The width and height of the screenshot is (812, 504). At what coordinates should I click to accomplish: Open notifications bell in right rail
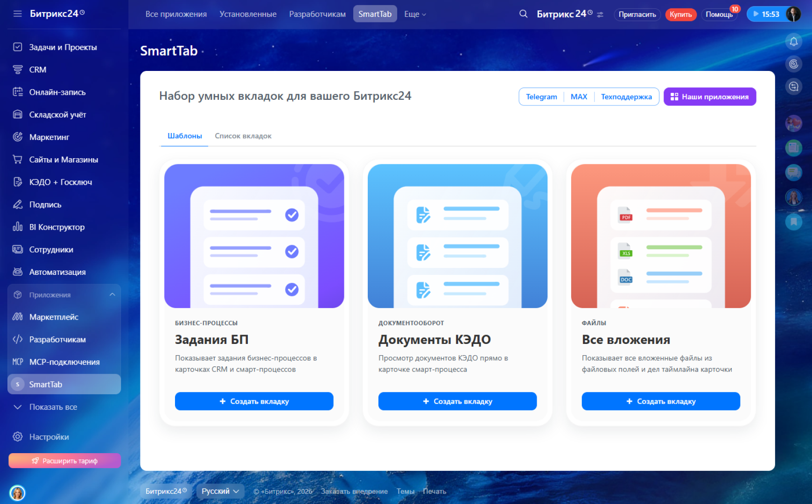793,42
